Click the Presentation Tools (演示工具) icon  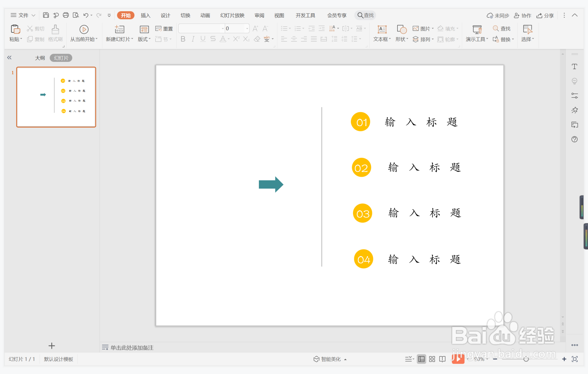coord(477,29)
